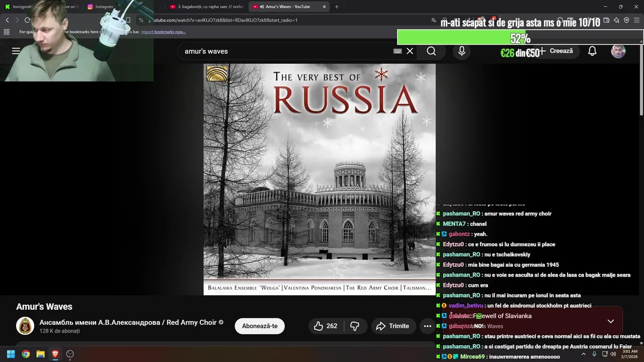The height and width of the screenshot is (362, 644).
Task: Click the magnifier search button
Action: 431,51
